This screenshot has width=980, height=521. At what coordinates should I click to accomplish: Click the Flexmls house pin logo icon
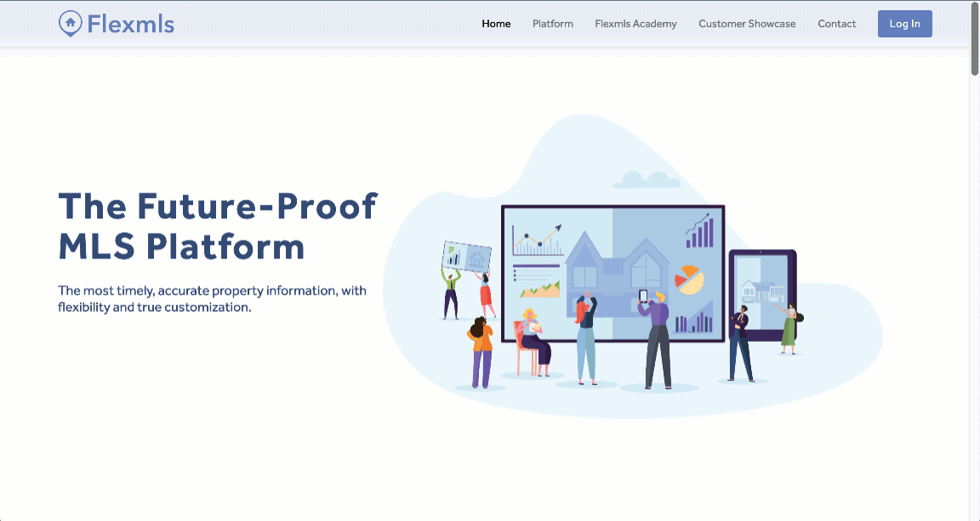(x=70, y=24)
